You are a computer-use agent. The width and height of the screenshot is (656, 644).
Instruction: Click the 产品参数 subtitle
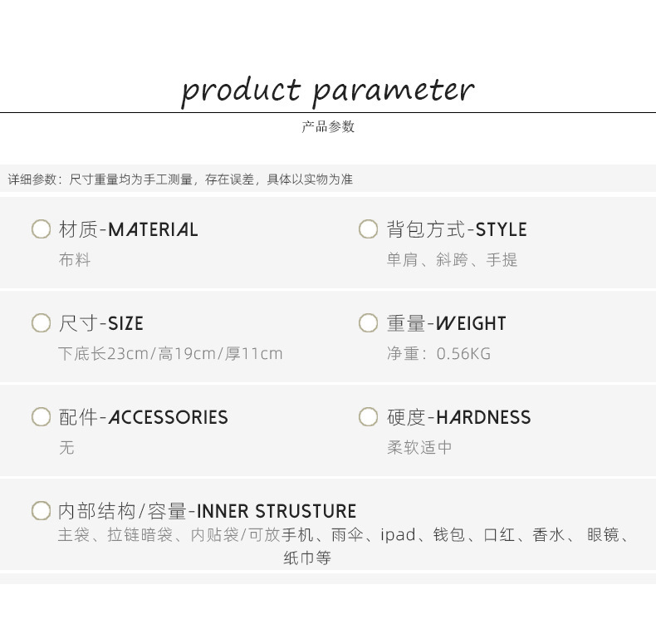(328, 126)
